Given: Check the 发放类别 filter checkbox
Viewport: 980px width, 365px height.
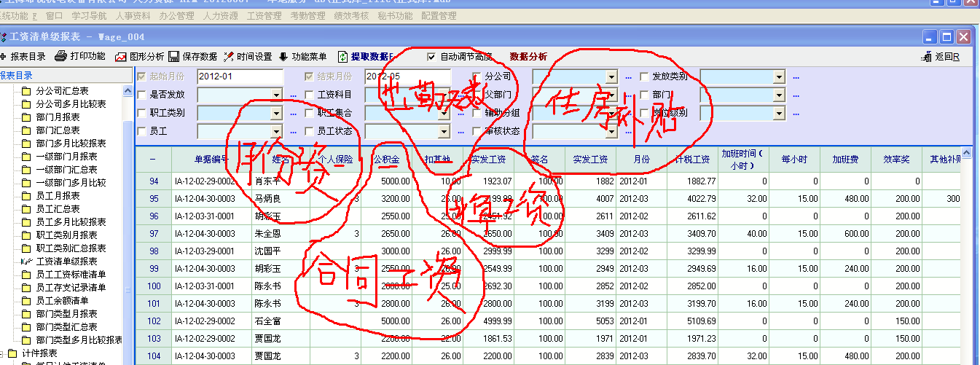Looking at the screenshot, I should pyautogui.click(x=644, y=76).
